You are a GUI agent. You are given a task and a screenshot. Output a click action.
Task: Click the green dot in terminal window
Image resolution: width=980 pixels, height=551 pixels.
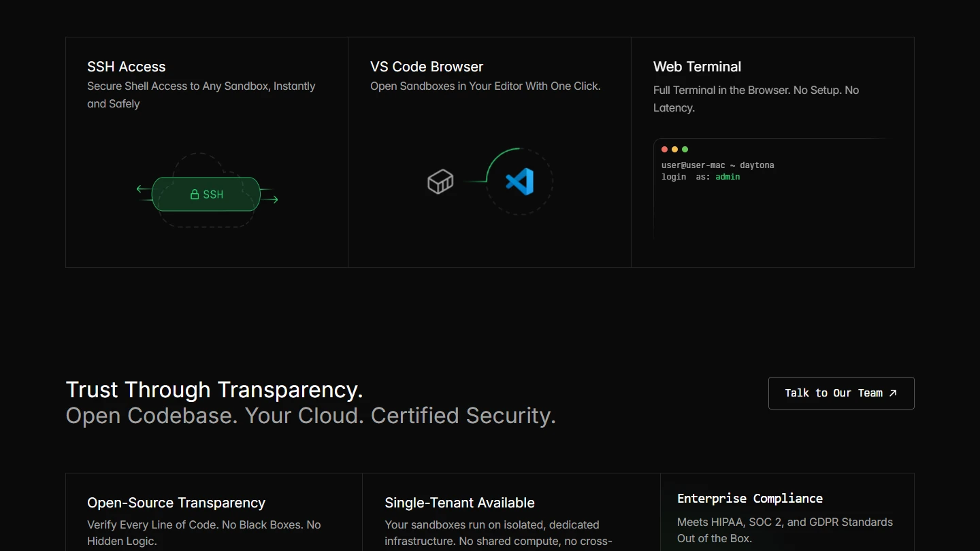coord(685,150)
